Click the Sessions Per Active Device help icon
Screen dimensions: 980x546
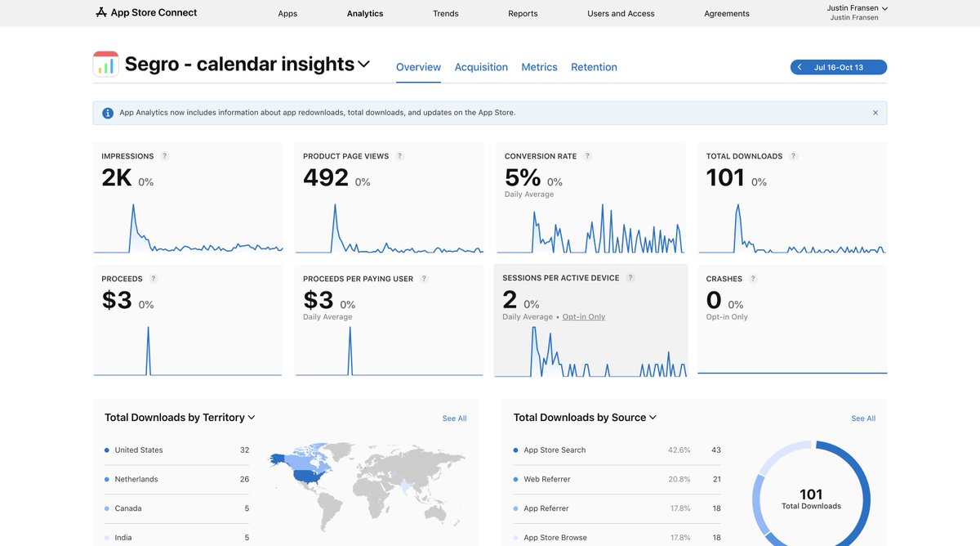630,277
